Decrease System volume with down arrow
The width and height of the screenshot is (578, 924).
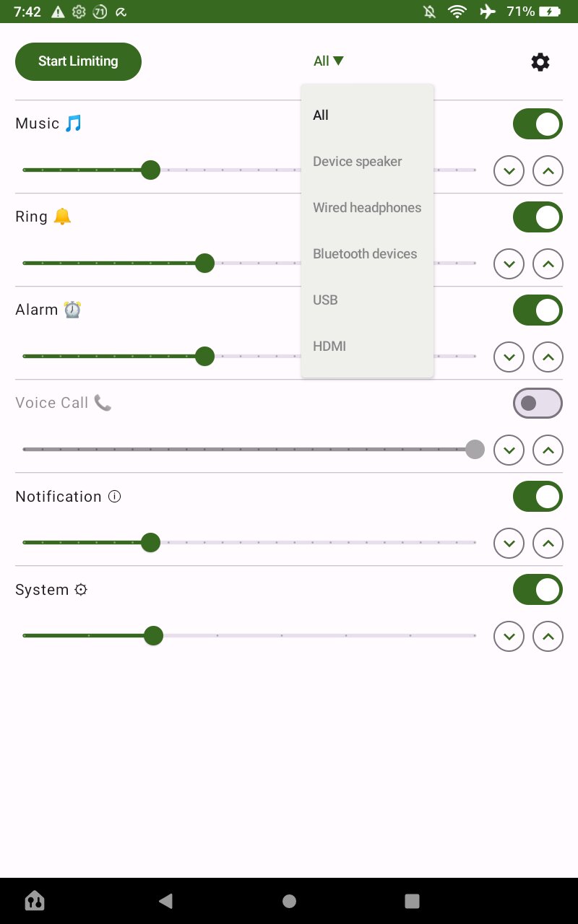[x=509, y=637]
